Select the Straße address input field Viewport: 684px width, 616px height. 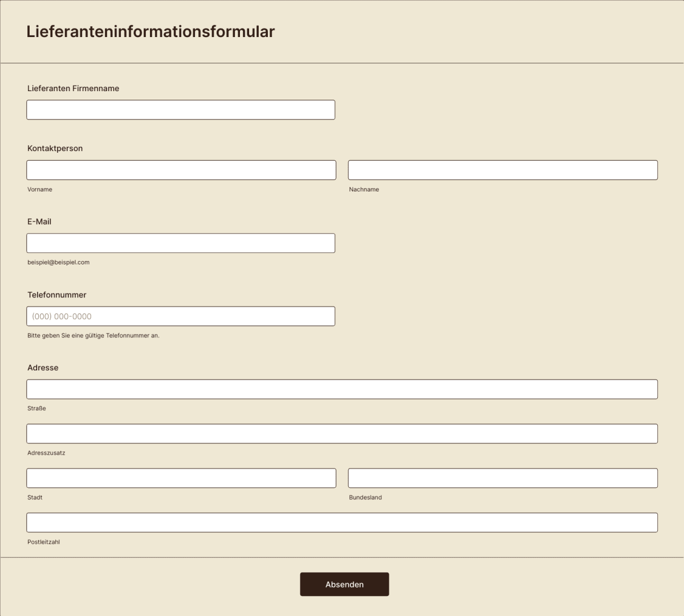pos(342,389)
